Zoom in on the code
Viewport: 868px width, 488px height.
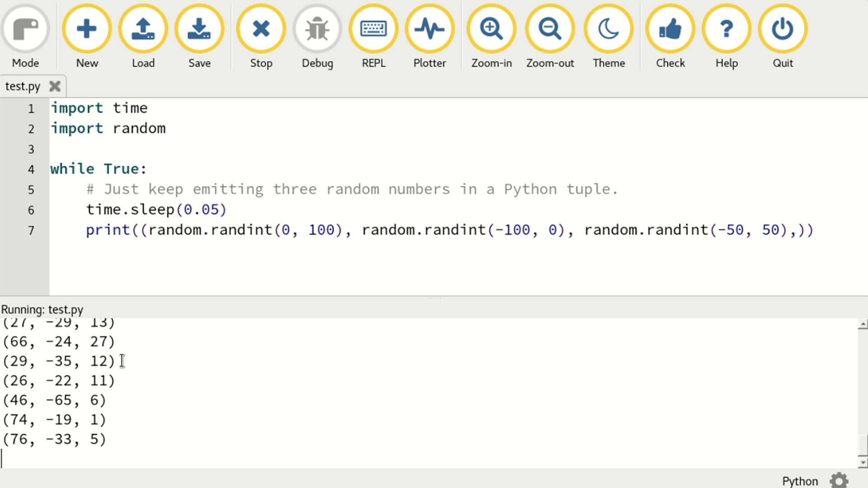tap(491, 28)
